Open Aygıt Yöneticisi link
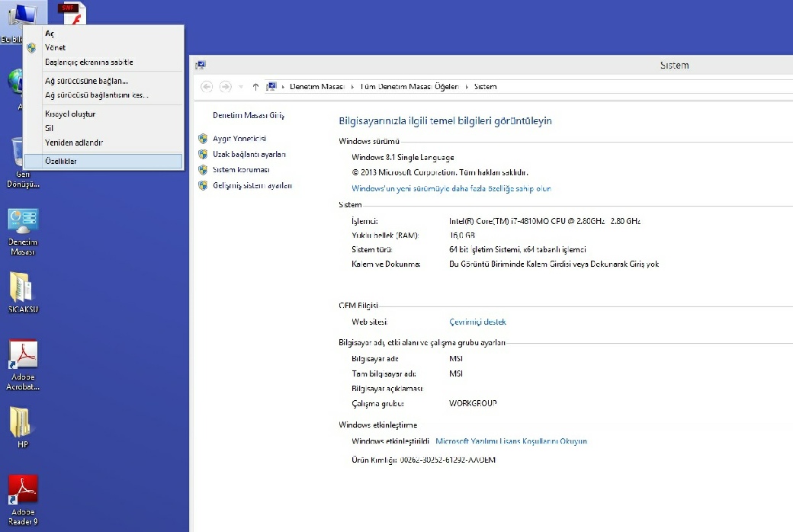This screenshot has height=532, width=793. (239, 139)
